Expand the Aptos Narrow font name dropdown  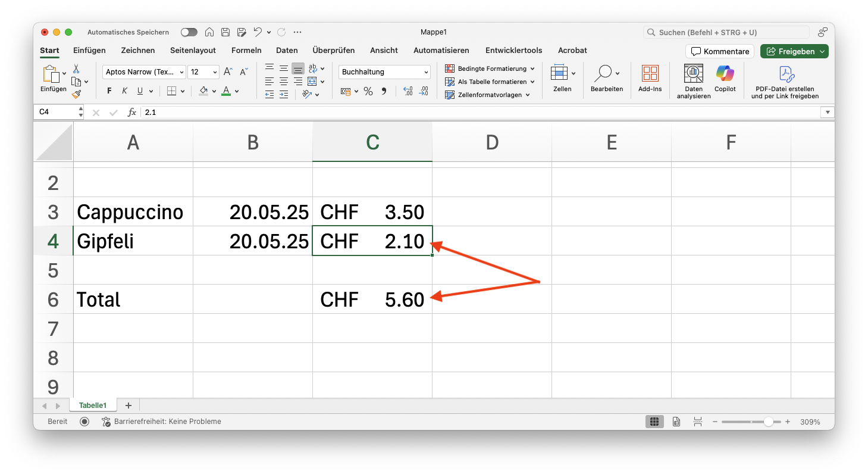[181, 72]
